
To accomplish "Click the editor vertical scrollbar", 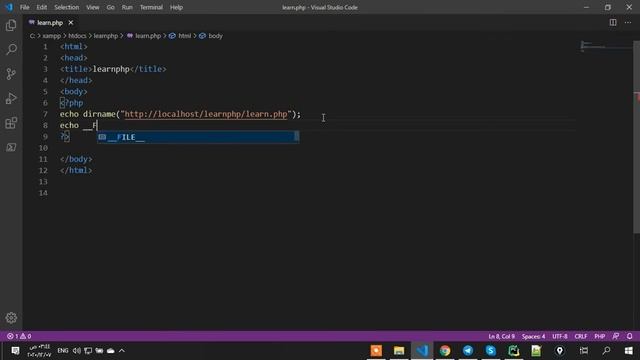I will [x=636, y=137].
